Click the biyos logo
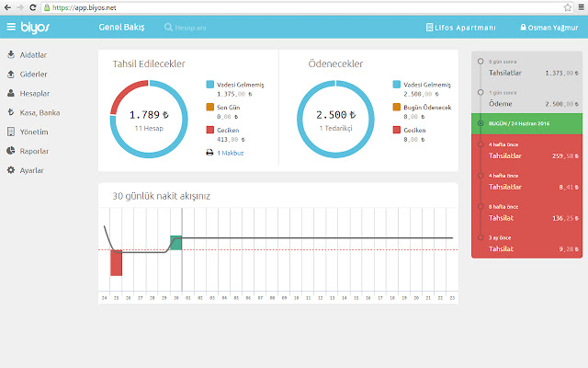Image resolution: width=588 pixels, height=368 pixels. (x=35, y=28)
